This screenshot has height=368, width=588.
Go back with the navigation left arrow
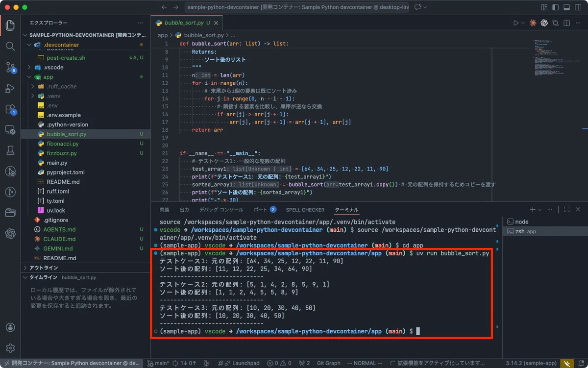164,7
